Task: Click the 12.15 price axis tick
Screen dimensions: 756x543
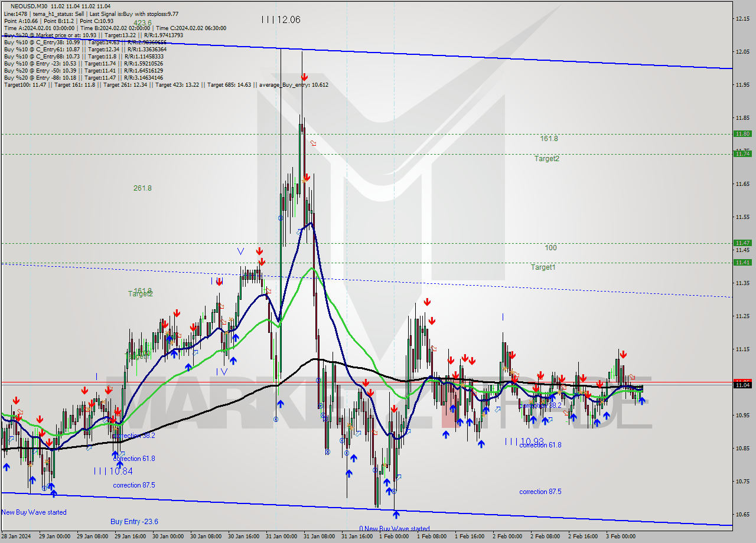Action: (x=742, y=19)
